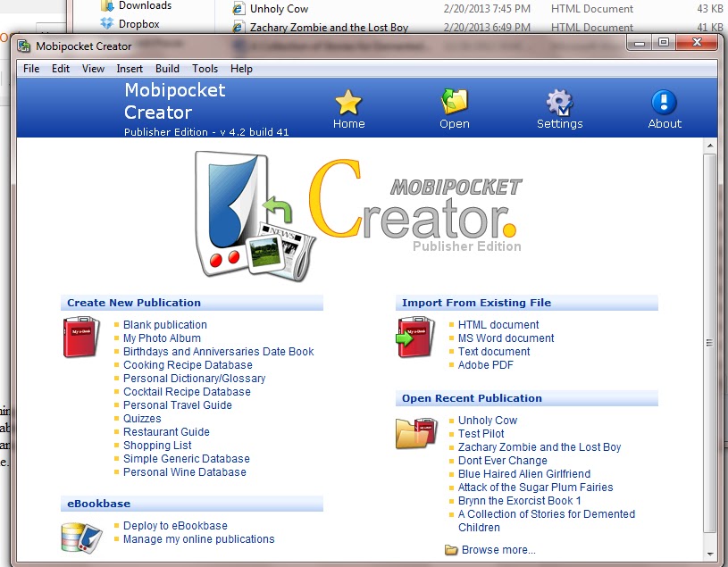Select Cocktail Recipe Database
Image resolution: width=728 pixels, height=567 pixels.
click(187, 392)
